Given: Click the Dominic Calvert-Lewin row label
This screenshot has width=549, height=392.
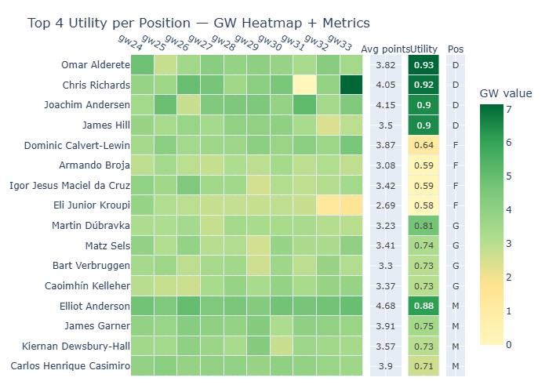Looking at the screenshot, I should point(77,145).
